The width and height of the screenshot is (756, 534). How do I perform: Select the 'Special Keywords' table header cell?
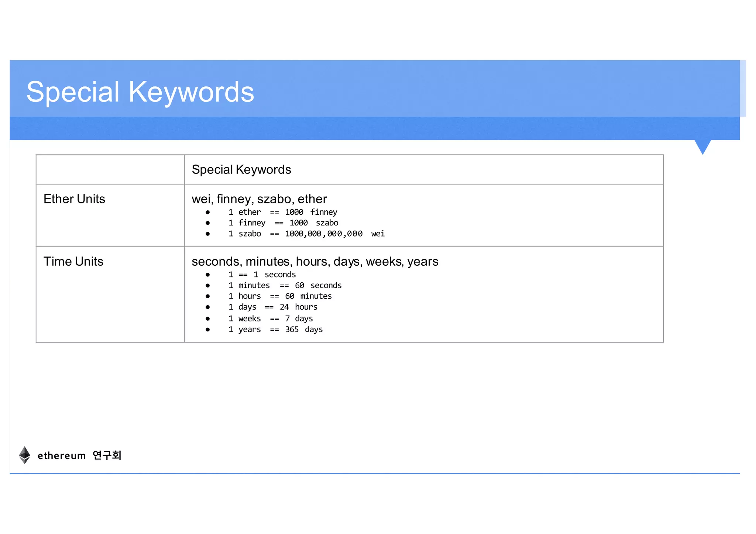(x=424, y=169)
